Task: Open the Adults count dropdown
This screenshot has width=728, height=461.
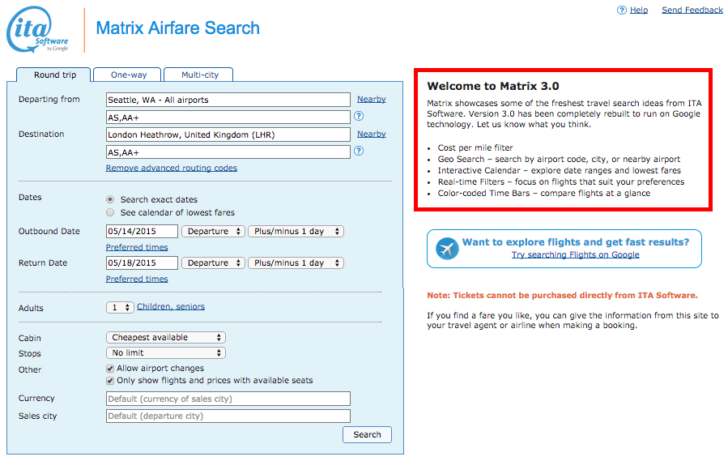Action: tap(120, 307)
